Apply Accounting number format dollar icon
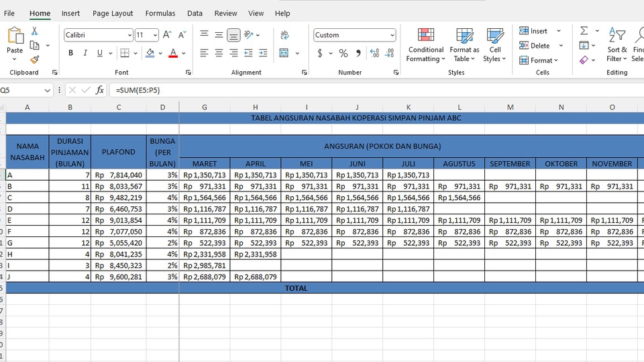644x362 pixels. click(x=320, y=53)
